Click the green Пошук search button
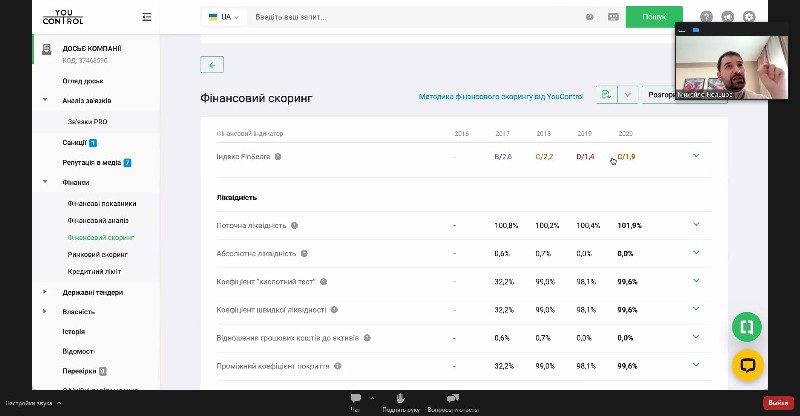 point(654,17)
